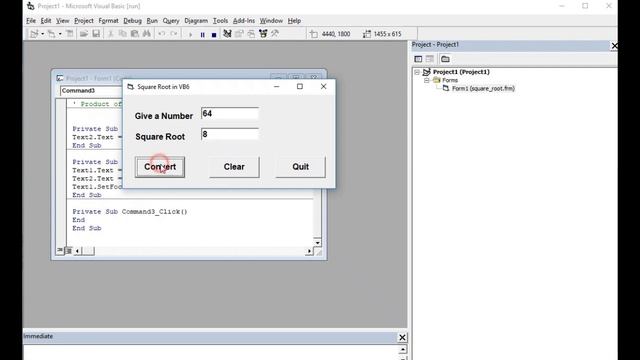The height and width of the screenshot is (360, 640).
Task: Open the Debug menu
Action: (x=132, y=20)
